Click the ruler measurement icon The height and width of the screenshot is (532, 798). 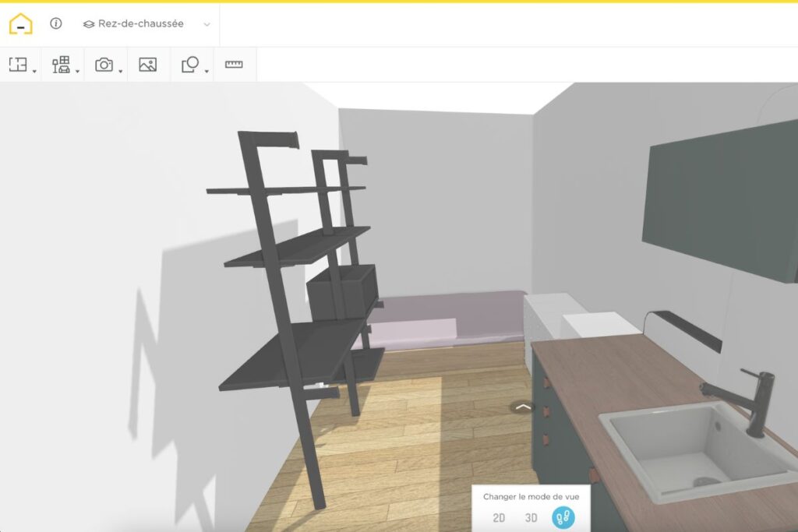click(235, 64)
